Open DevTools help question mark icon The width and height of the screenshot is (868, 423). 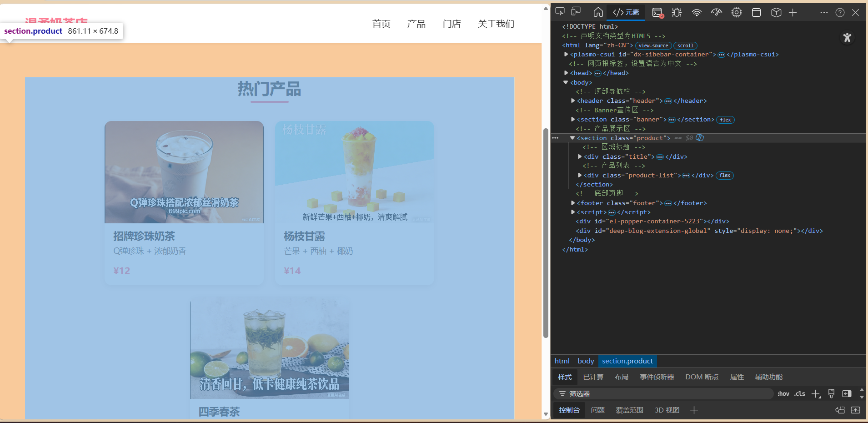point(840,12)
